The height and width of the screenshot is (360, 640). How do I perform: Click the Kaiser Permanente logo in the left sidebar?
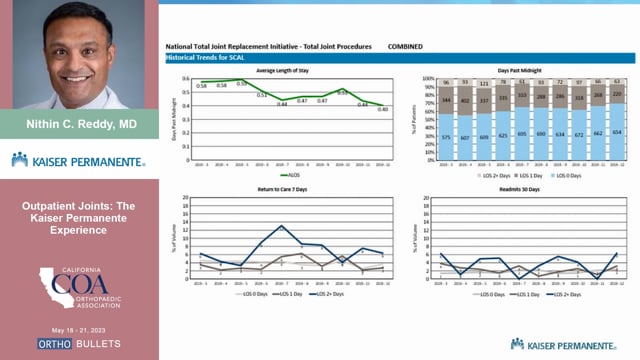tap(78, 160)
